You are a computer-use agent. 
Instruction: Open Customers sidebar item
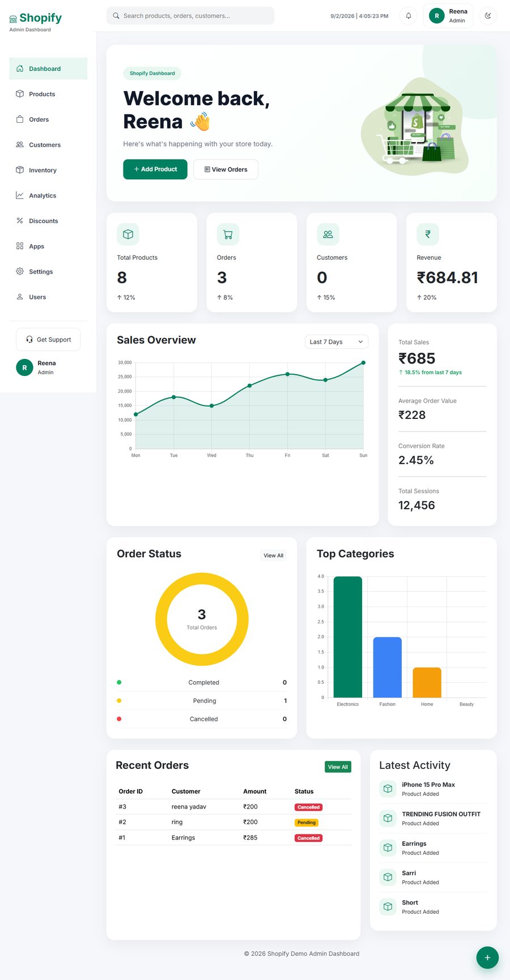pyautogui.click(x=48, y=145)
